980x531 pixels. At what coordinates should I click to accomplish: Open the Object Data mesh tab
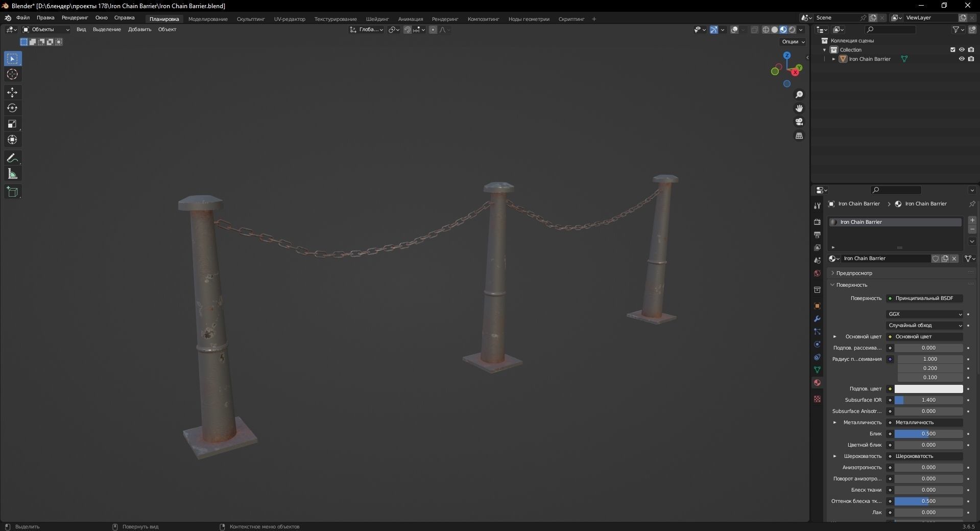[x=817, y=370]
